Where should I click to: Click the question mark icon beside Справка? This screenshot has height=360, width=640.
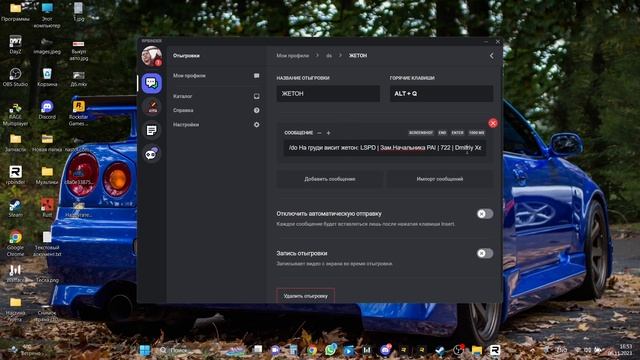(x=256, y=110)
